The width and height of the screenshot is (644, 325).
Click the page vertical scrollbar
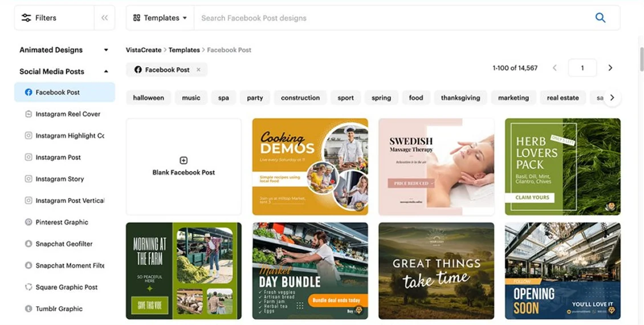click(642, 59)
